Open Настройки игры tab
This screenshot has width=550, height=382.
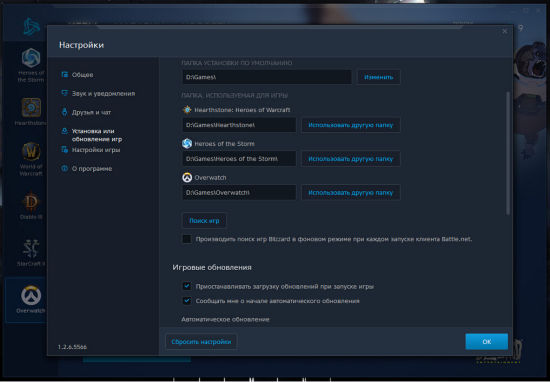(x=96, y=150)
